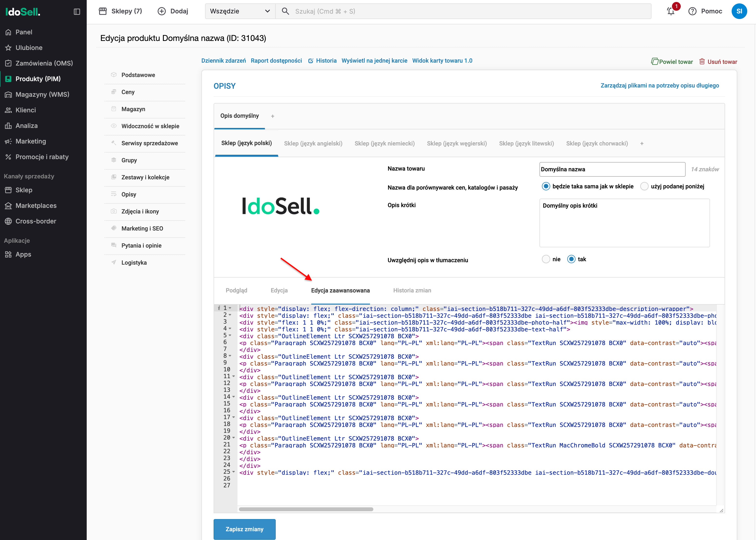The width and height of the screenshot is (756, 540).
Task: Click Zapisz zmiany button
Action: 245,529
